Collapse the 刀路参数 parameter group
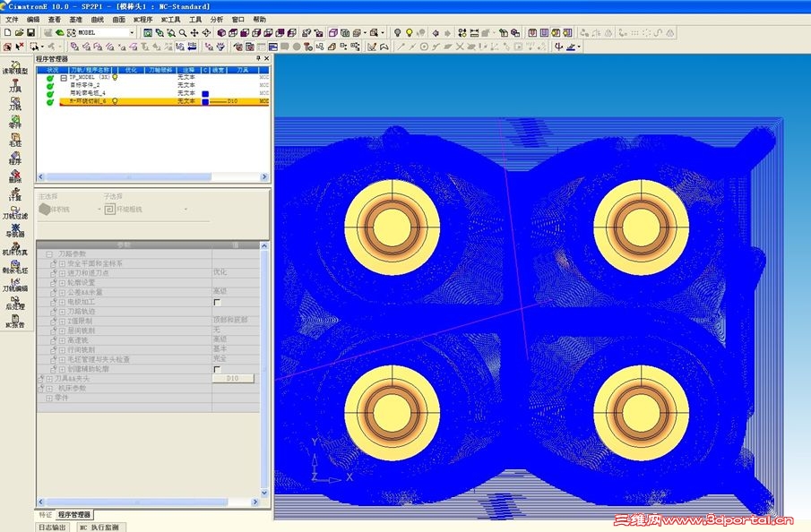Image resolution: width=811 pixels, height=532 pixels. 49,254
